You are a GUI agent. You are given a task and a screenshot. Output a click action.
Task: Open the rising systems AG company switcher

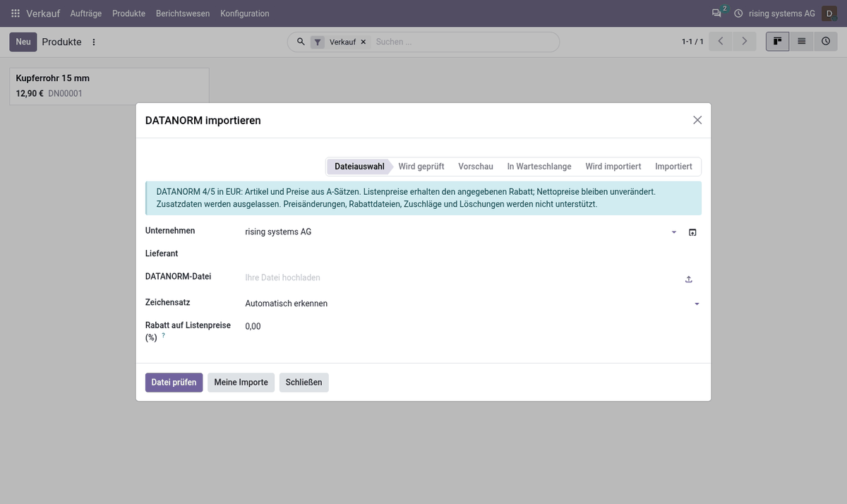pos(781,13)
